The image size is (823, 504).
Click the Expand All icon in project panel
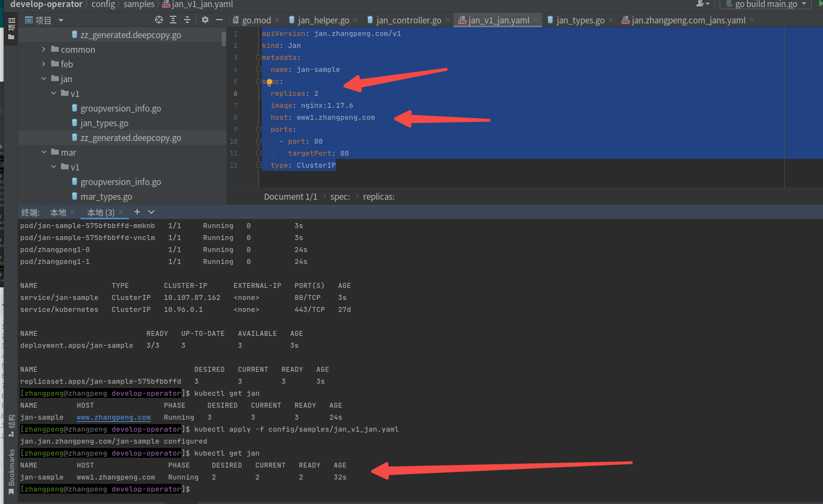coord(173,20)
